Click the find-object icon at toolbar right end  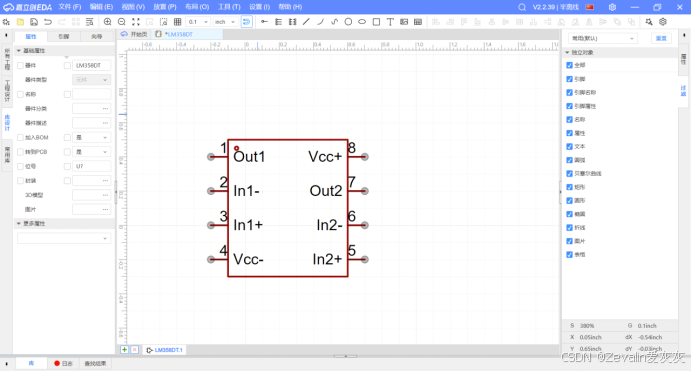(649, 22)
